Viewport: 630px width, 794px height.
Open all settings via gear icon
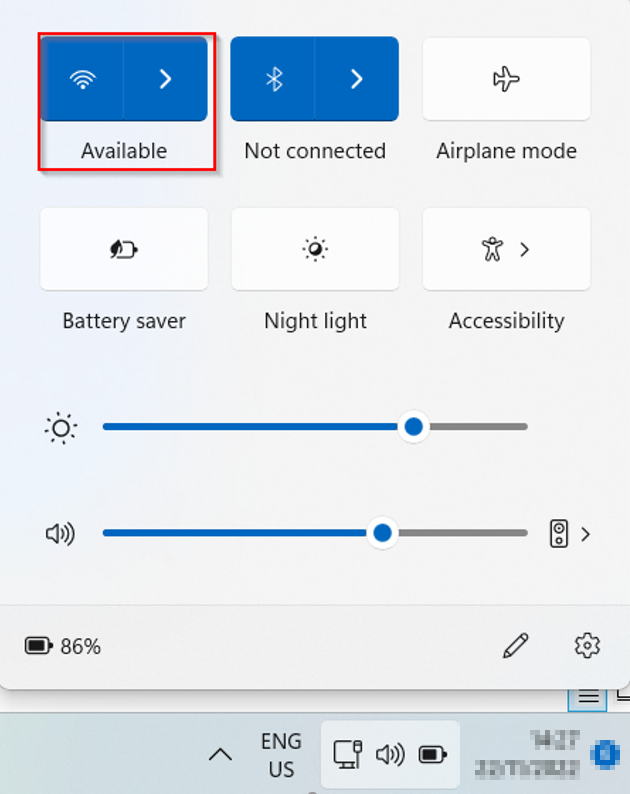tap(587, 646)
